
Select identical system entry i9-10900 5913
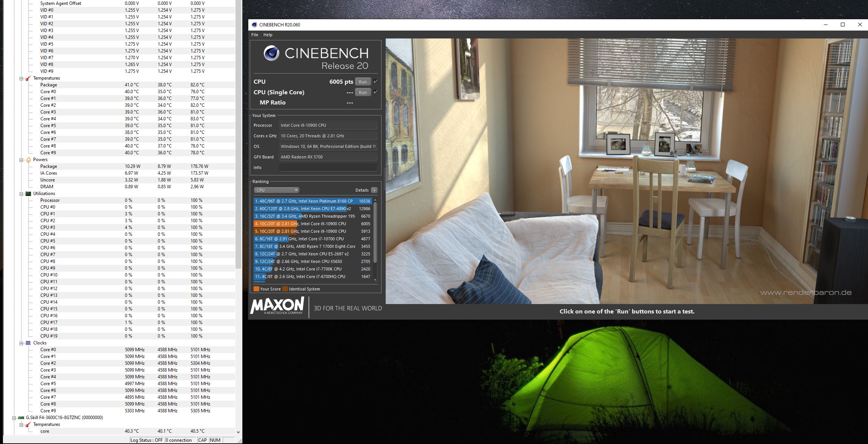312,231
